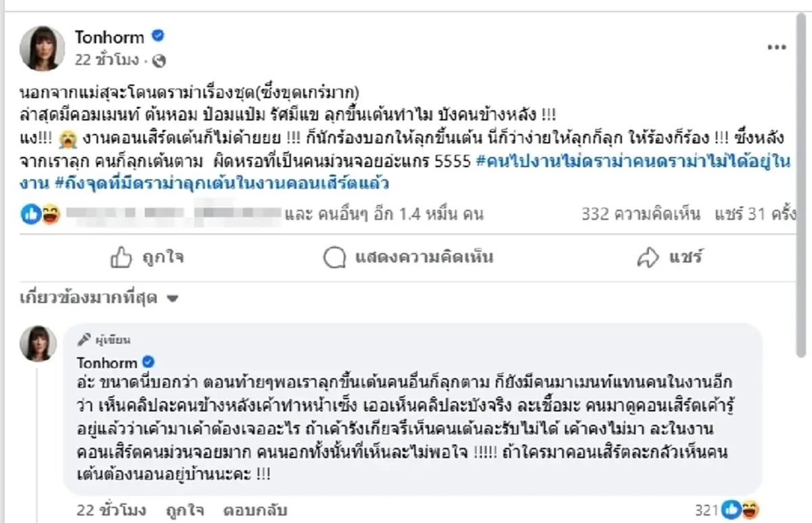Viewport: 812px width, 523px height.
Task: Click the audience privacy icon next to the timestamp
Action: tap(158, 61)
